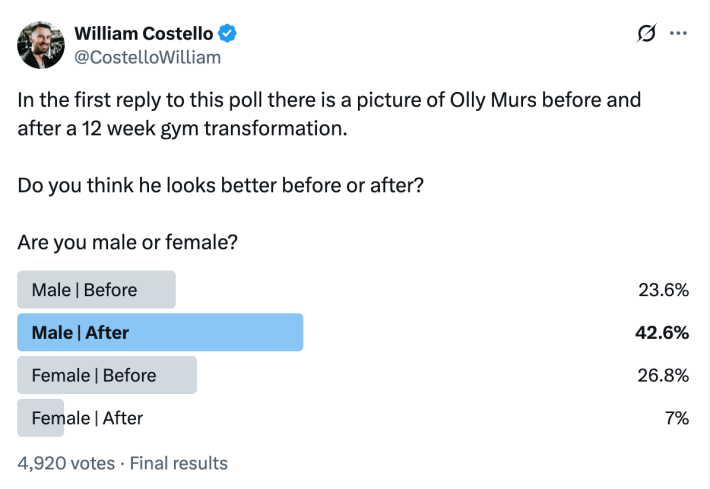Click William Costello's profile avatar

[x=41, y=44]
